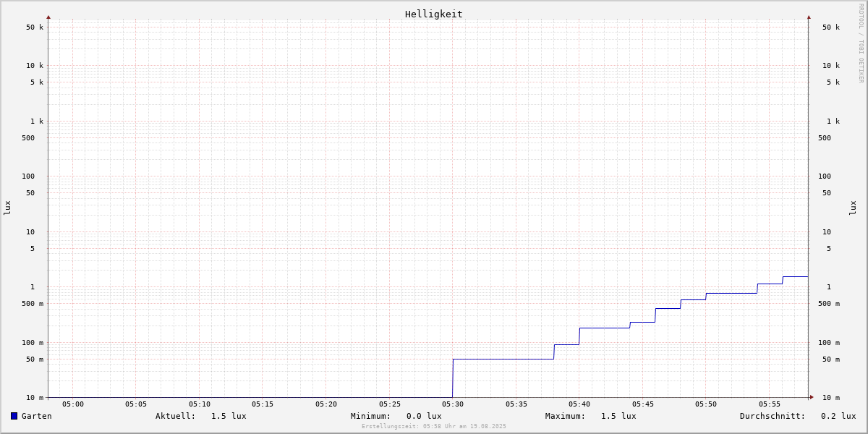Click the left axis 1 k label

pyautogui.click(x=37, y=122)
